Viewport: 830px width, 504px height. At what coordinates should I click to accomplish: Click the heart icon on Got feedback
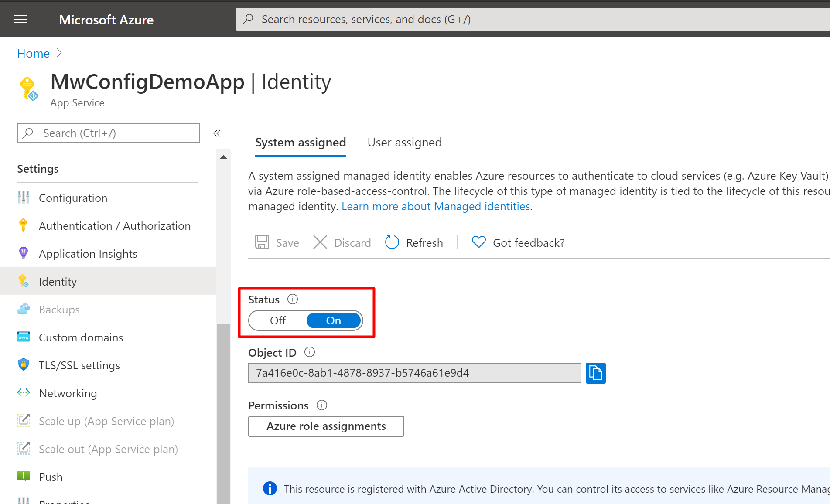point(478,242)
